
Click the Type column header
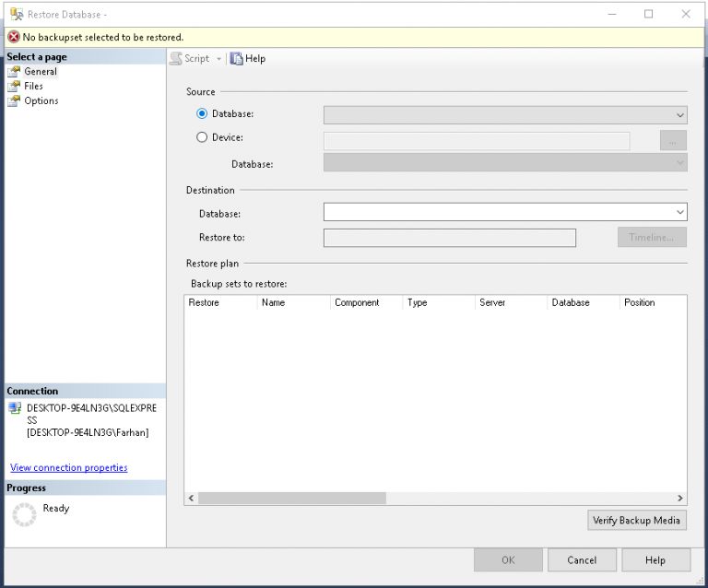click(x=439, y=302)
